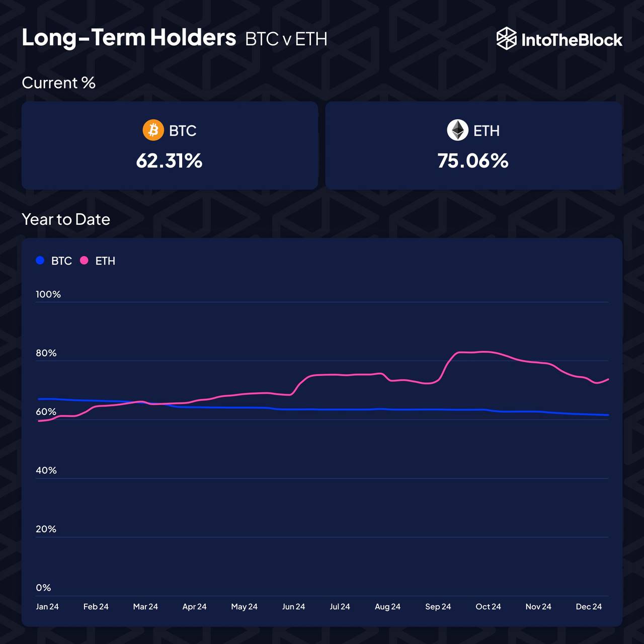Click the Sep 24 axis label

pyautogui.click(x=438, y=607)
